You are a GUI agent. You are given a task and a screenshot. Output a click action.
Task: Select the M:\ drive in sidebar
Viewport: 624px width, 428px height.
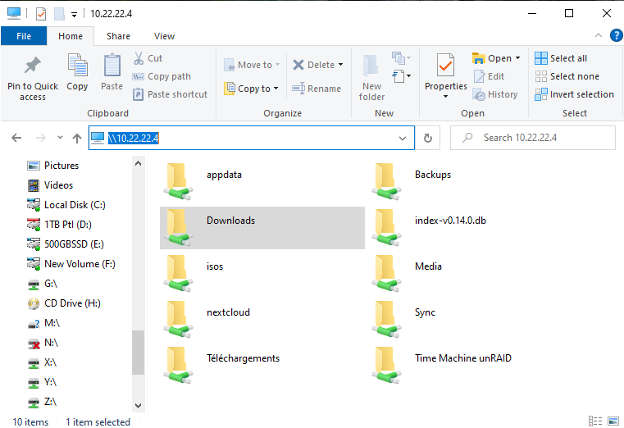pos(44,323)
